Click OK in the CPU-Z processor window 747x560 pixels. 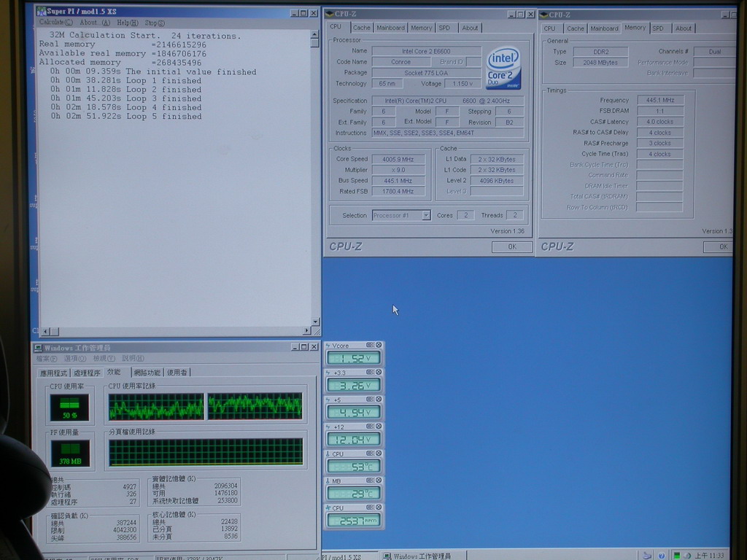(x=512, y=246)
